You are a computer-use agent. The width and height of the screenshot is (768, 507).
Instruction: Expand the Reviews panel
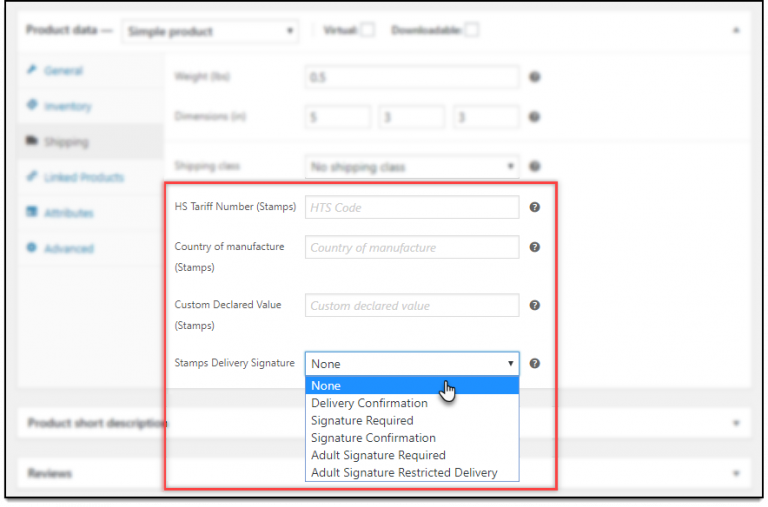click(x=736, y=473)
